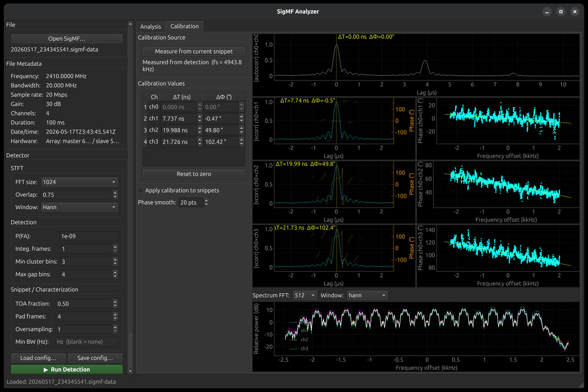Increase Min cluster bins with up arrow
Image resolution: width=588 pixels, height=392 pixels.
(115, 259)
